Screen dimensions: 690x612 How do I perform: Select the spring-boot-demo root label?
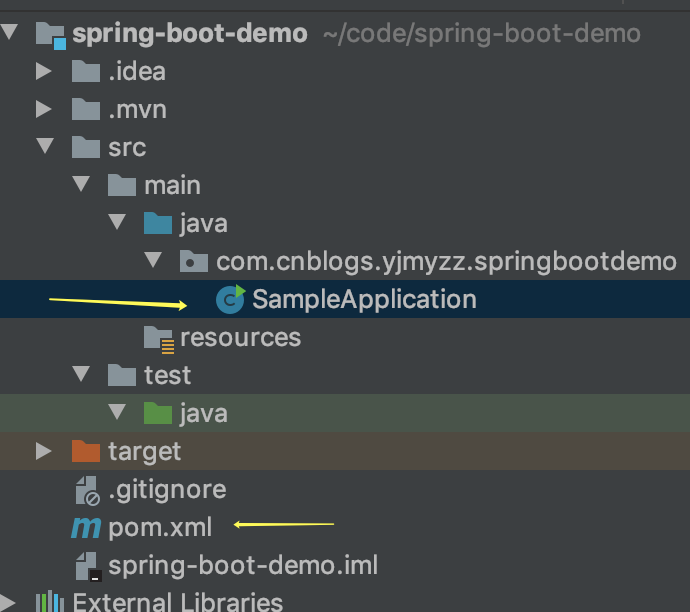(190, 34)
